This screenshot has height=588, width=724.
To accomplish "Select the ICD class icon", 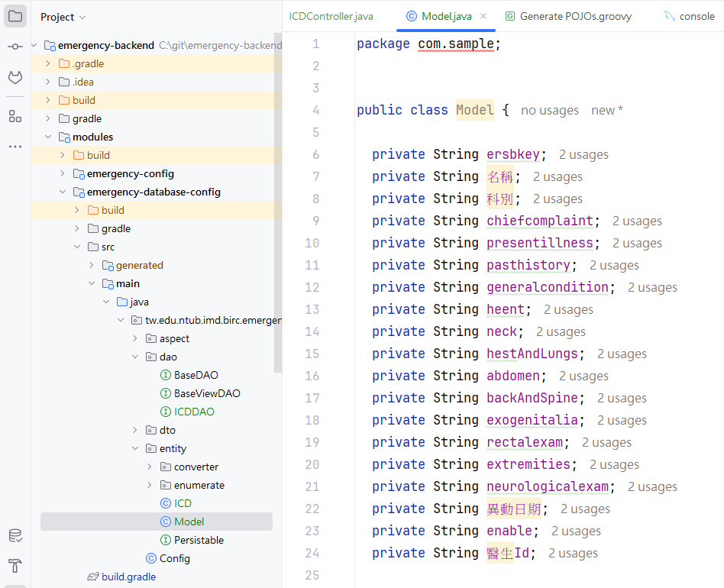I will [x=165, y=503].
